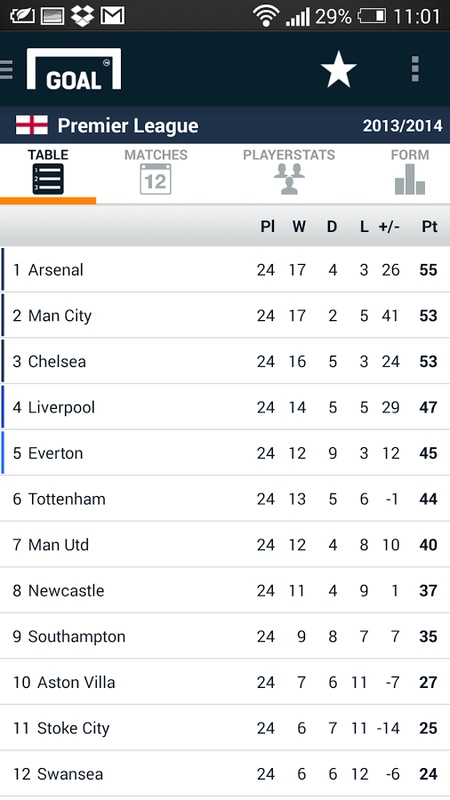Viewport: 450px width, 800px height.
Task: Tap the Pt column header
Action: tap(429, 227)
